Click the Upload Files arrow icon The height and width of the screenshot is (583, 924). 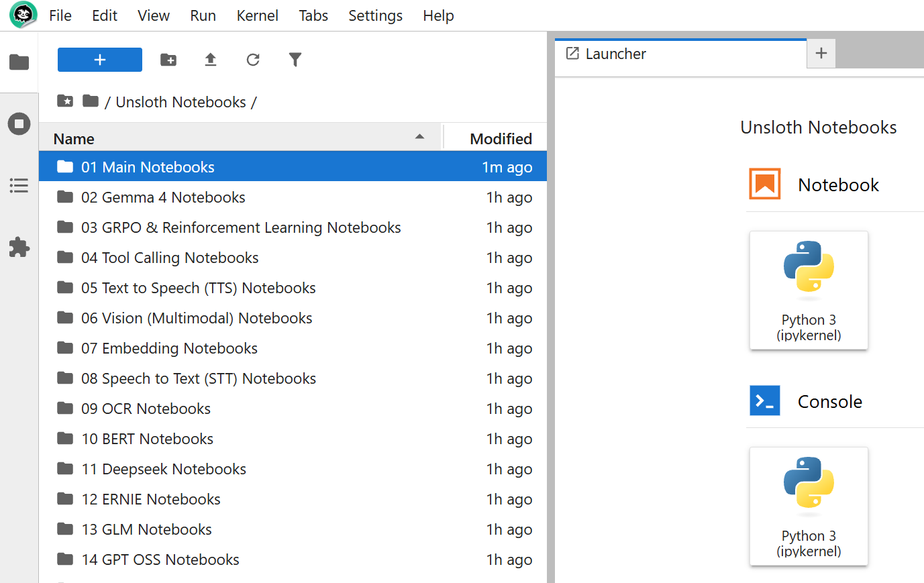pyautogui.click(x=211, y=60)
